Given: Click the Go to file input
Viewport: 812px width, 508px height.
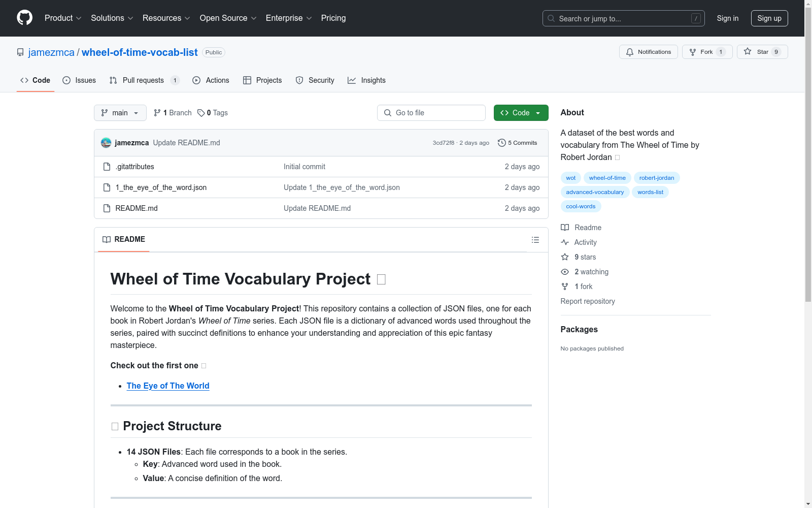Looking at the screenshot, I should [x=431, y=113].
